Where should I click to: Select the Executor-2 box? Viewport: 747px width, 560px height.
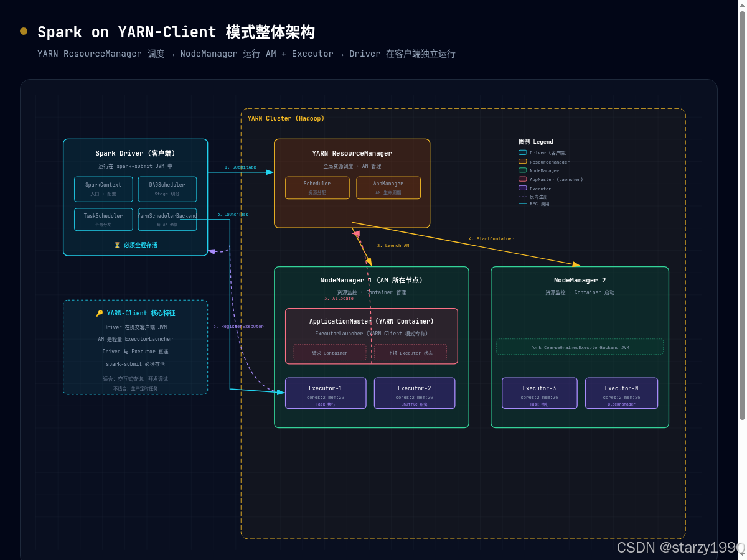415,393
